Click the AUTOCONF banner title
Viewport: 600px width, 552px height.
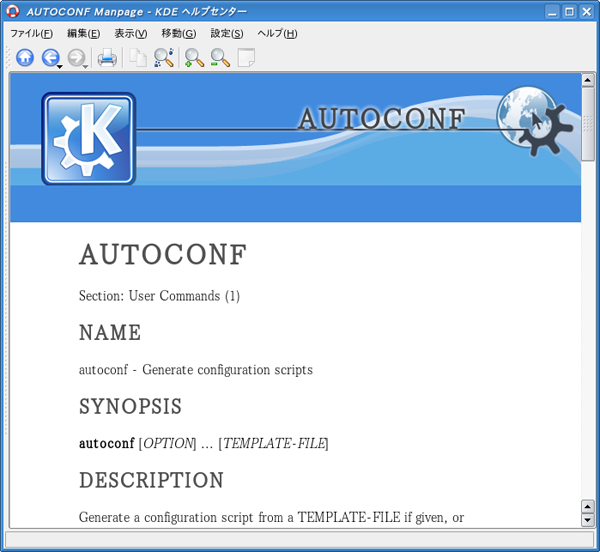click(x=382, y=119)
